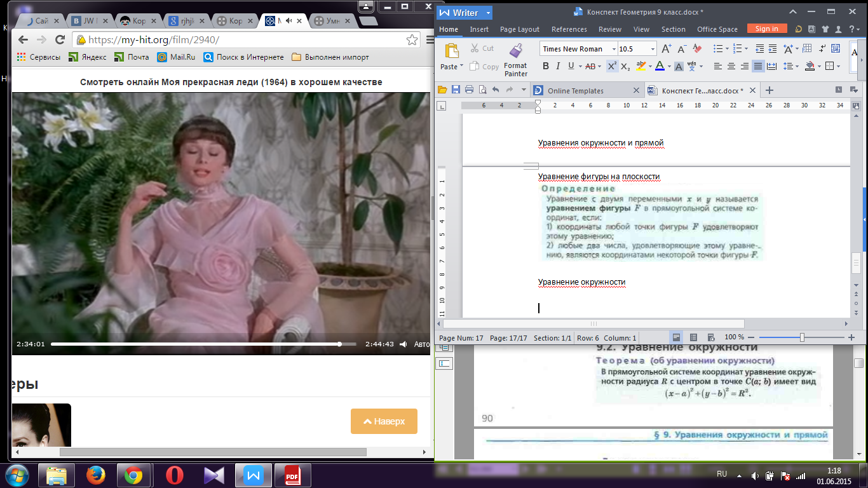Bookmark page with the star icon
The height and width of the screenshot is (488, 868).
pyautogui.click(x=411, y=39)
